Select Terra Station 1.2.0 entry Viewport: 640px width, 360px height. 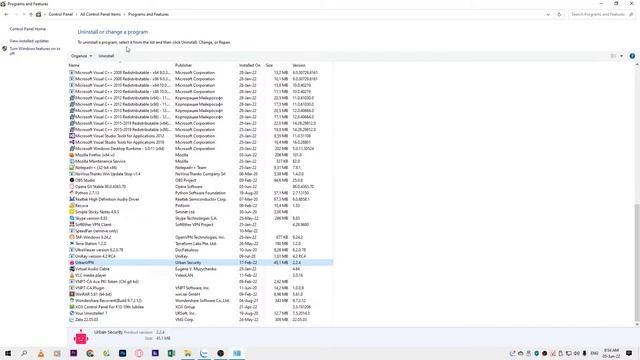tap(201, 244)
